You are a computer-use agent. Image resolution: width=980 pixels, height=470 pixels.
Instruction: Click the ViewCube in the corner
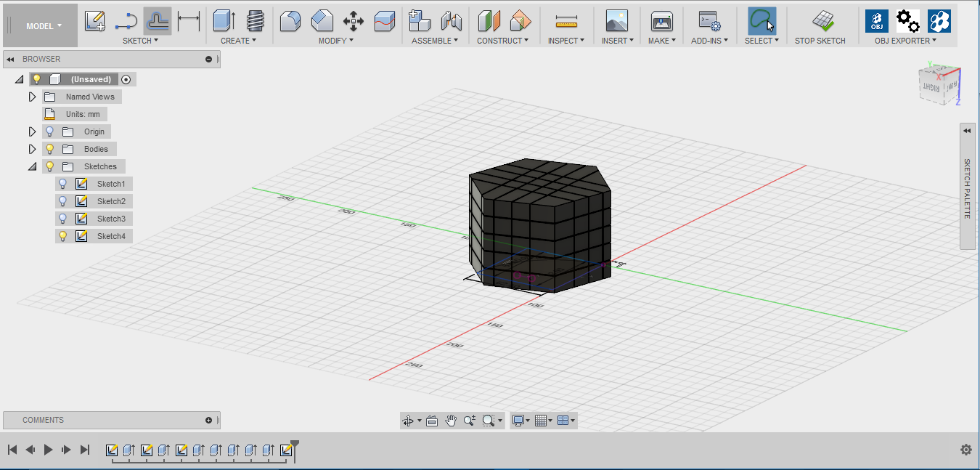(x=939, y=85)
